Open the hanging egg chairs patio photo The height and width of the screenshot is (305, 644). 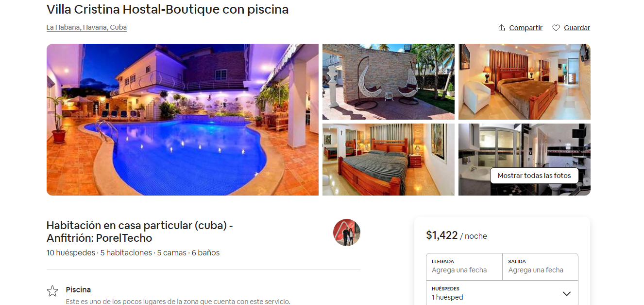389,82
